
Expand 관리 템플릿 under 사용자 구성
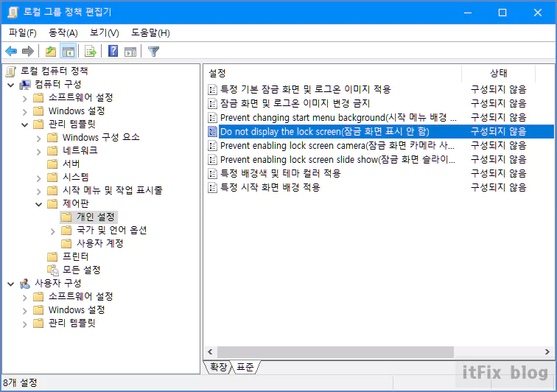24,324
